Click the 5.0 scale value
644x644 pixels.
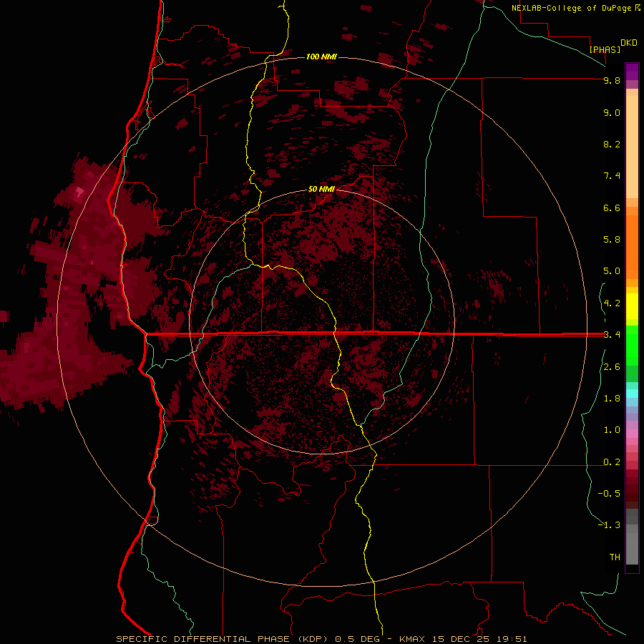pos(612,271)
